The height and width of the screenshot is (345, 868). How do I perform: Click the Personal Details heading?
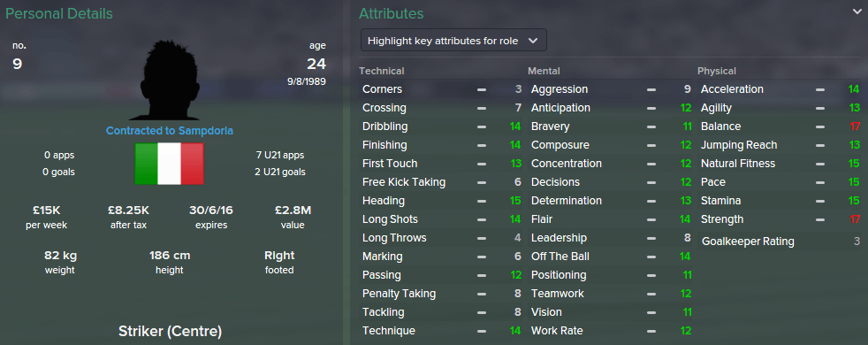coord(59,13)
